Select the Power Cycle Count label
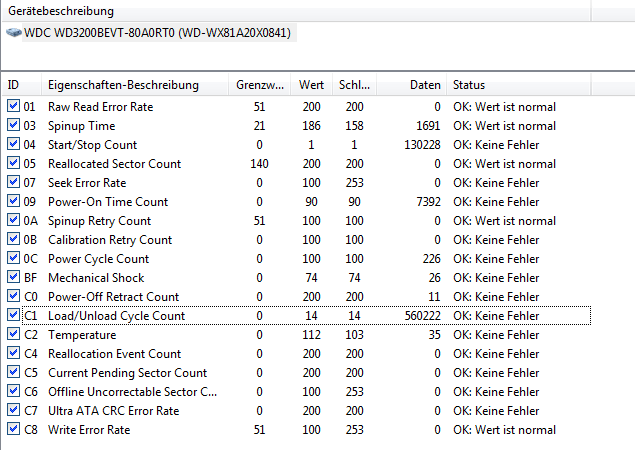635x450 pixels. tap(98, 259)
